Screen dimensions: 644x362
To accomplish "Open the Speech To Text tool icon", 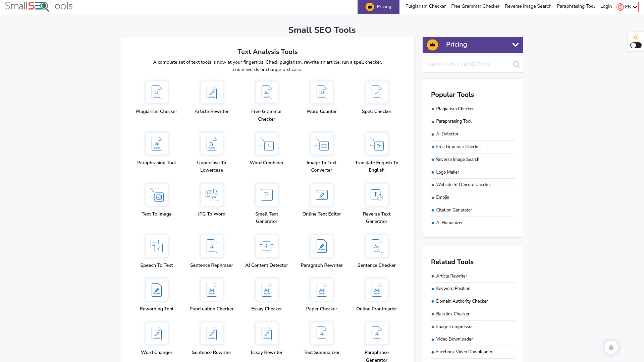I will (157, 246).
